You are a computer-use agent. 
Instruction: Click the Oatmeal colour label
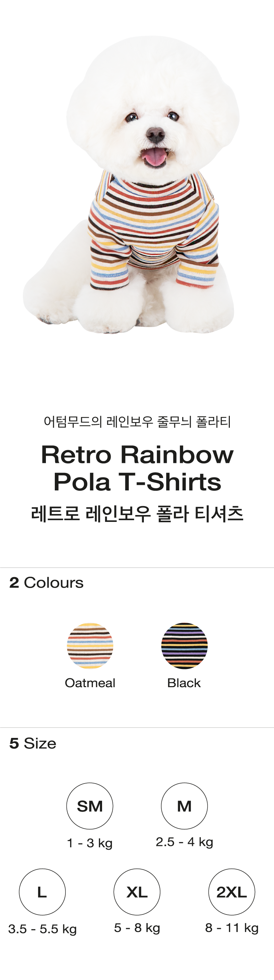[90, 683]
